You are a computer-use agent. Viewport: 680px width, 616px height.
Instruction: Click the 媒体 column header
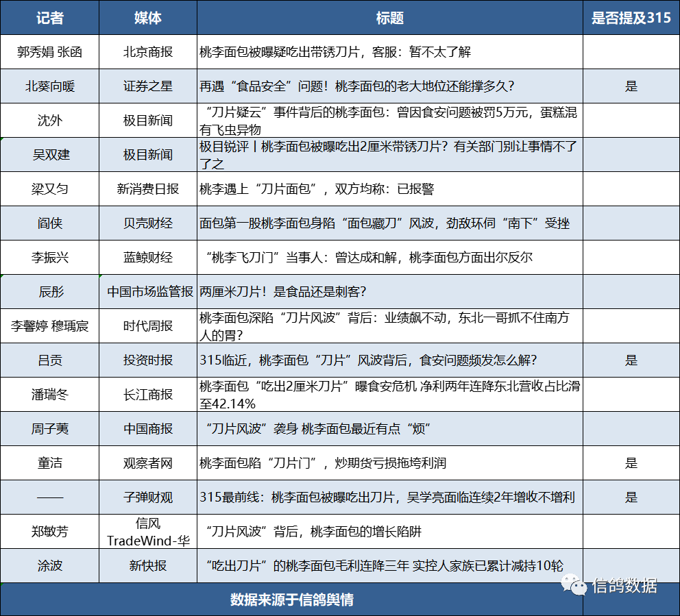(x=148, y=18)
